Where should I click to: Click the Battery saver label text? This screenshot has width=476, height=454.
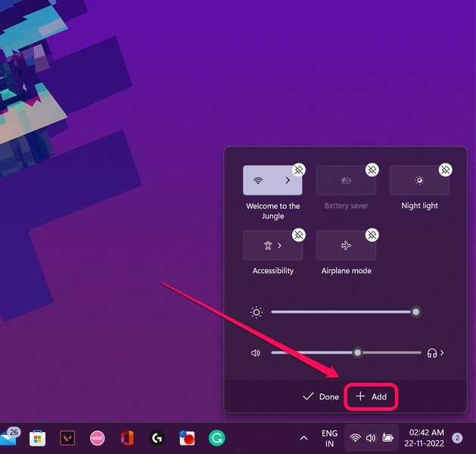coord(346,206)
